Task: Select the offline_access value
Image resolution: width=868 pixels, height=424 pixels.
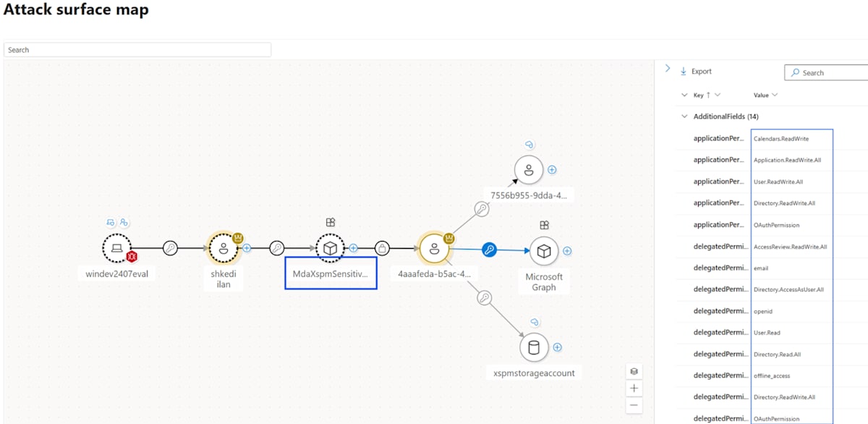Action: pyautogui.click(x=772, y=376)
